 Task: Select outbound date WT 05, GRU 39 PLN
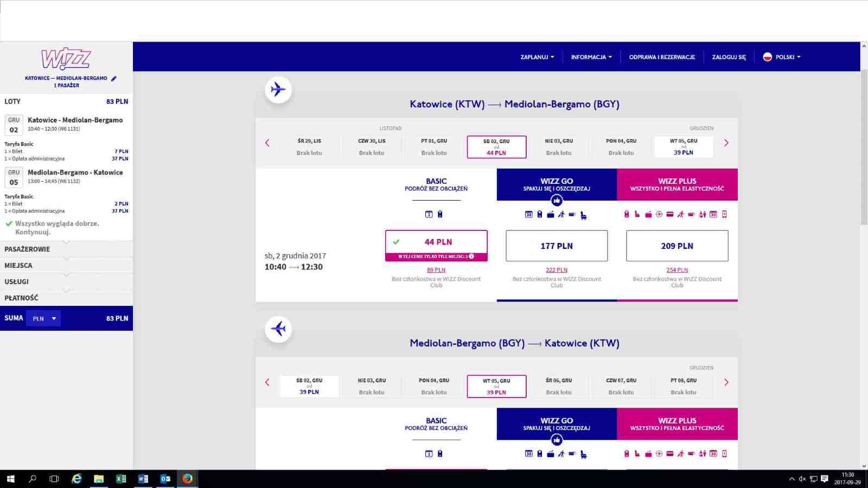684,147
